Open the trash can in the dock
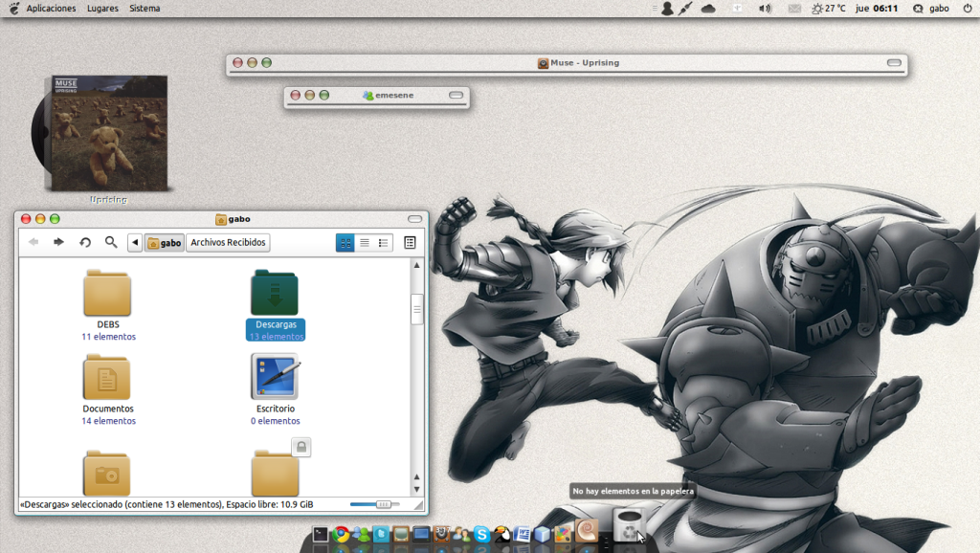Image resolution: width=980 pixels, height=553 pixels. click(x=628, y=525)
